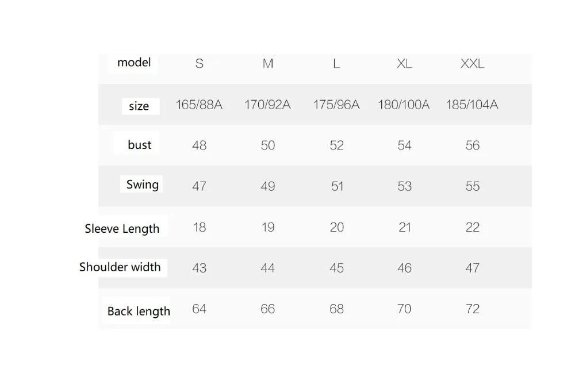Select the M size column header
The height and width of the screenshot is (392, 575).
pos(268,63)
